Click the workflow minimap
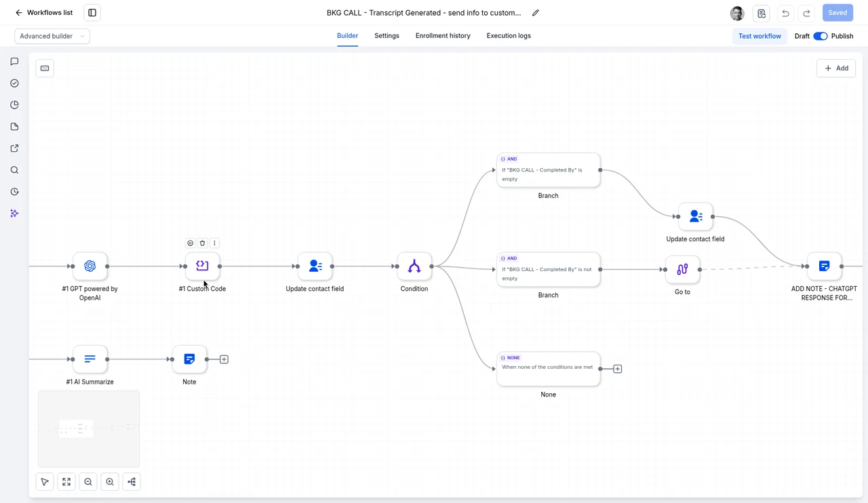Image resolution: width=868 pixels, height=503 pixels. pos(89,428)
